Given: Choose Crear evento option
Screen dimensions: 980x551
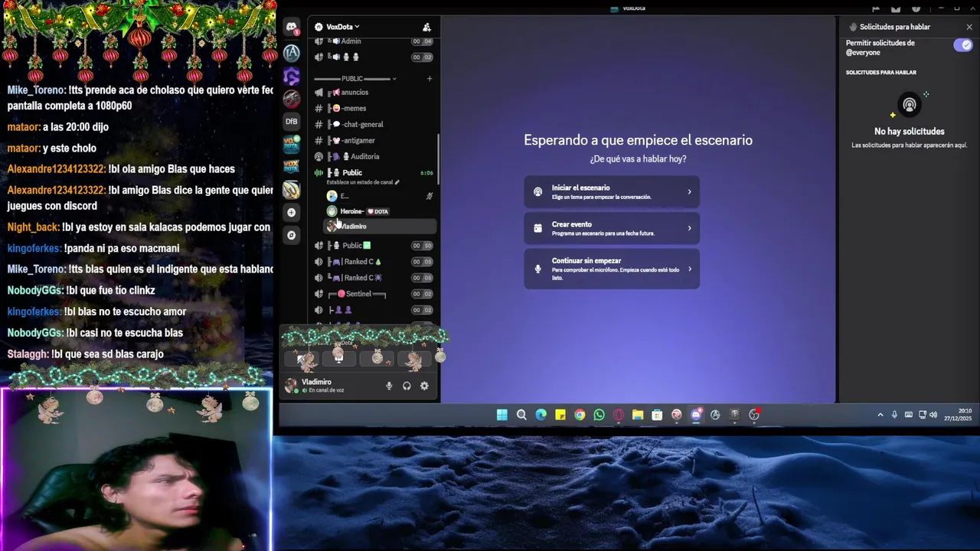Looking at the screenshot, I should (612, 228).
